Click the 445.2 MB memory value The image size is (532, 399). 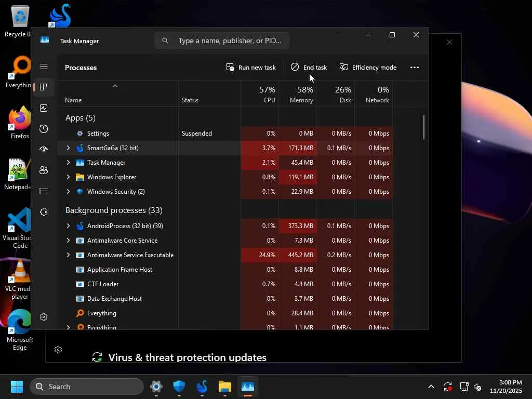click(301, 255)
